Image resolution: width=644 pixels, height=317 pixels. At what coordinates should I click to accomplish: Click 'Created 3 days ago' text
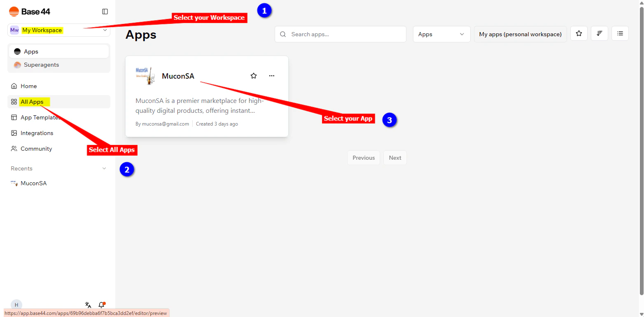[x=217, y=124]
